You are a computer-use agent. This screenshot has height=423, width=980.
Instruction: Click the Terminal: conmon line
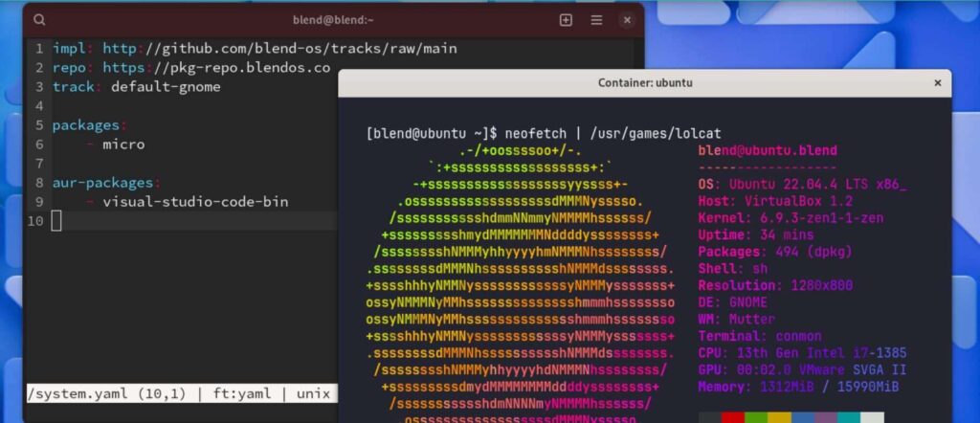[760, 336]
